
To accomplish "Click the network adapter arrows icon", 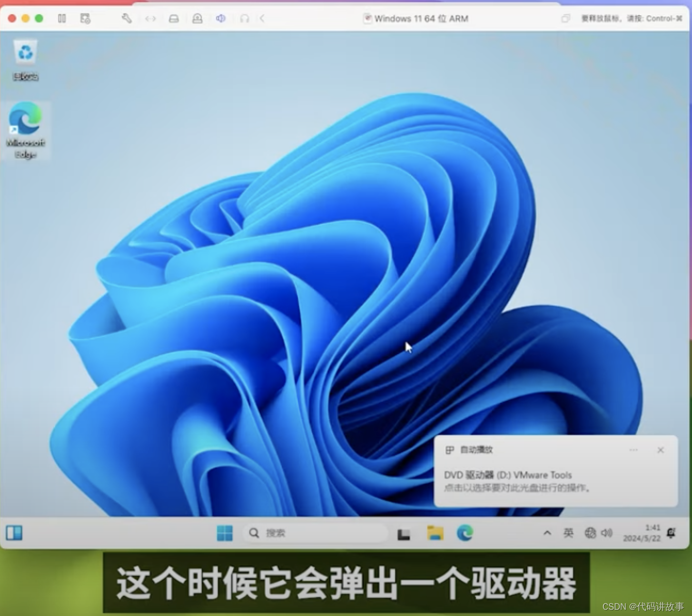I will [150, 19].
